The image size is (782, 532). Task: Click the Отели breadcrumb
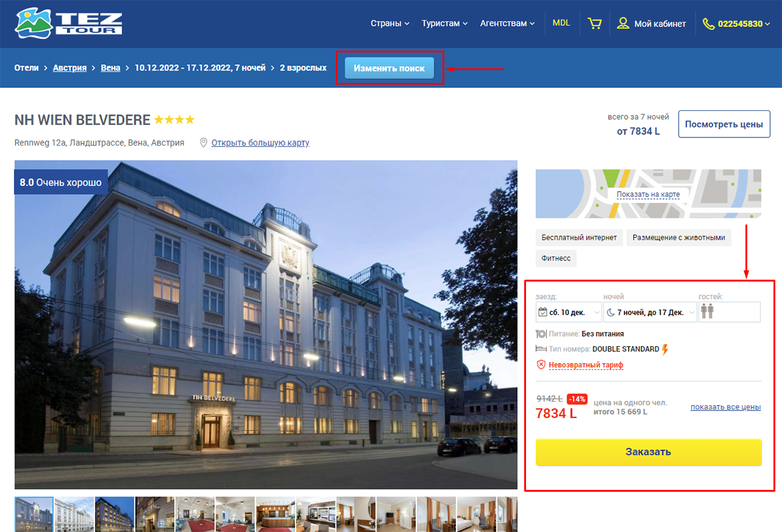click(26, 67)
